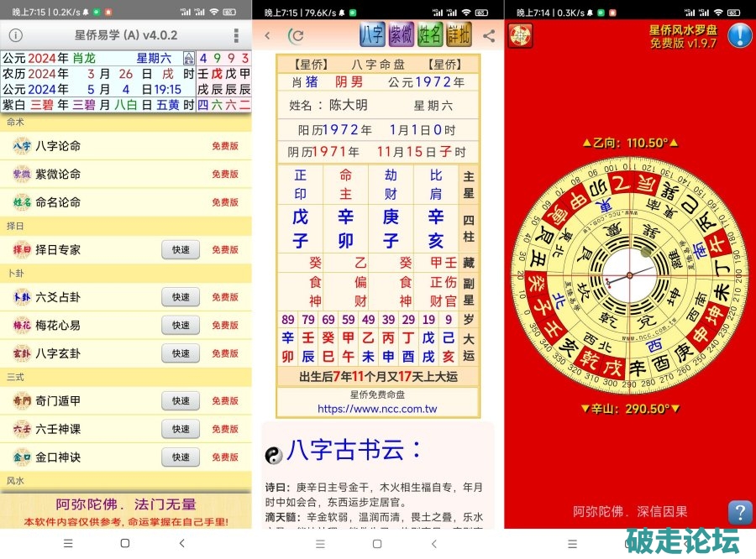
Task: Open 梅花心易 divination entry
Action: pyautogui.click(x=58, y=326)
